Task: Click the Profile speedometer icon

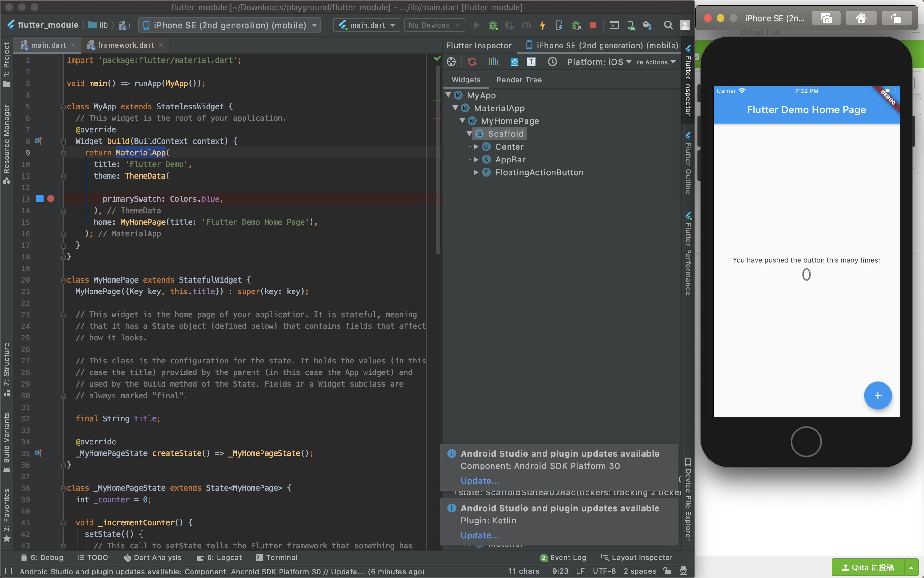Action: pyautogui.click(x=526, y=25)
